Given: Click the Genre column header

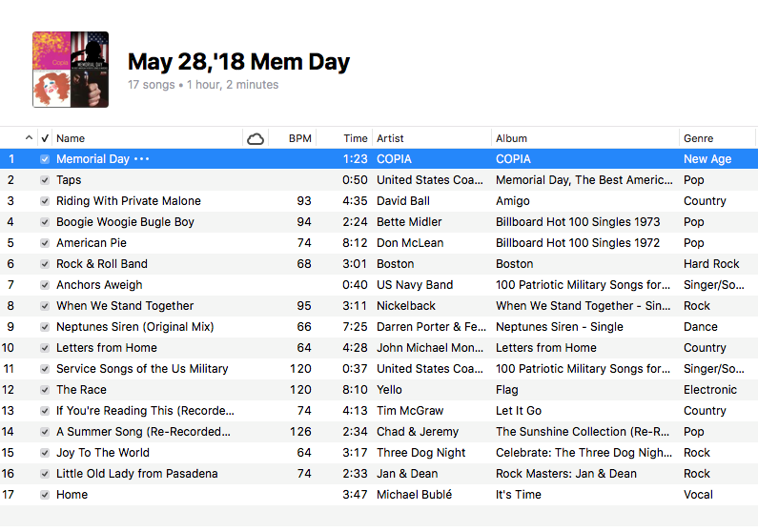Looking at the screenshot, I should pyautogui.click(x=699, y=138).
